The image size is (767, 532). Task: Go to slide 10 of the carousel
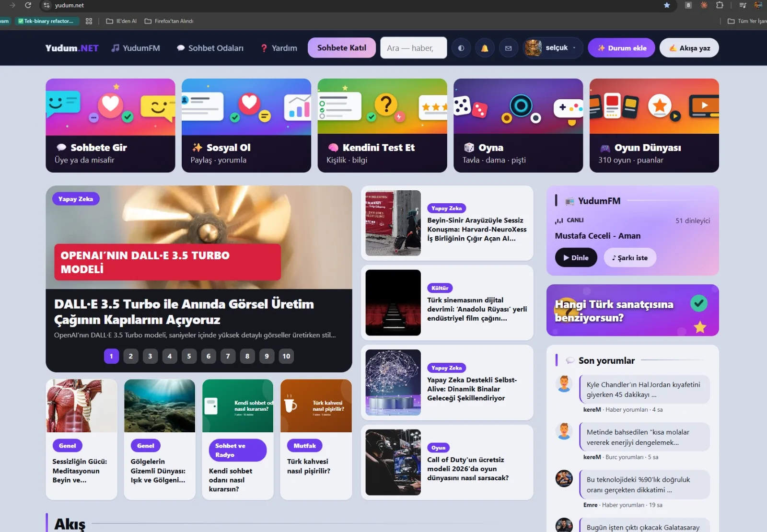(x=286, y=356)
